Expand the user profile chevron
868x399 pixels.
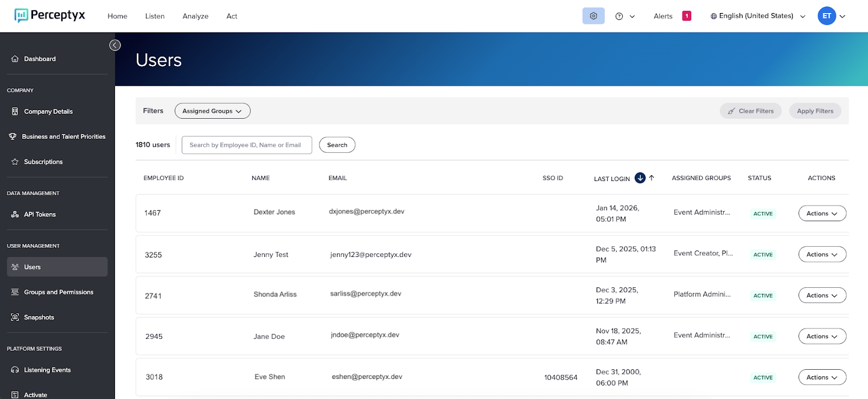coord(843,16)
